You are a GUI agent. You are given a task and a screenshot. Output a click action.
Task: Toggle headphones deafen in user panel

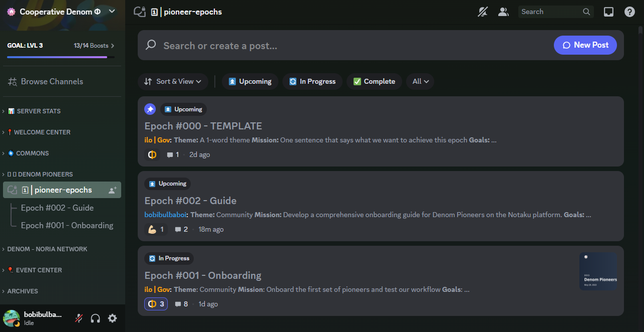coord(96,318)
